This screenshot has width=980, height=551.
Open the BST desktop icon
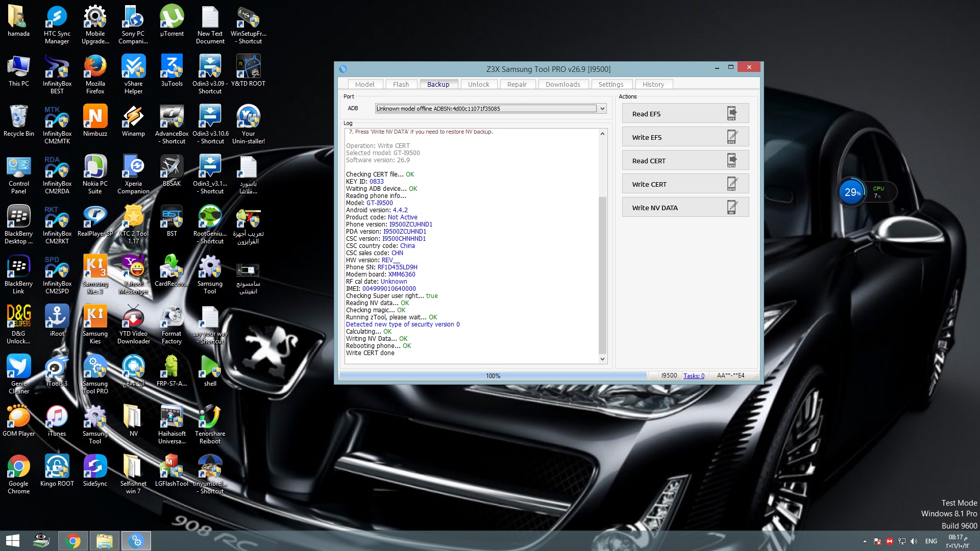tap(172, 221)
